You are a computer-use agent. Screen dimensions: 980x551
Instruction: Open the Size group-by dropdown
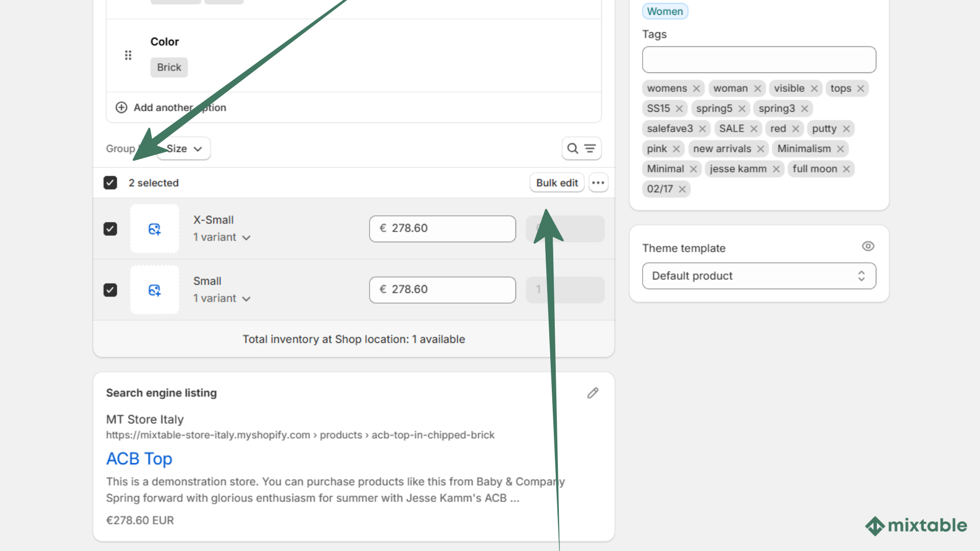click(183, 148)
